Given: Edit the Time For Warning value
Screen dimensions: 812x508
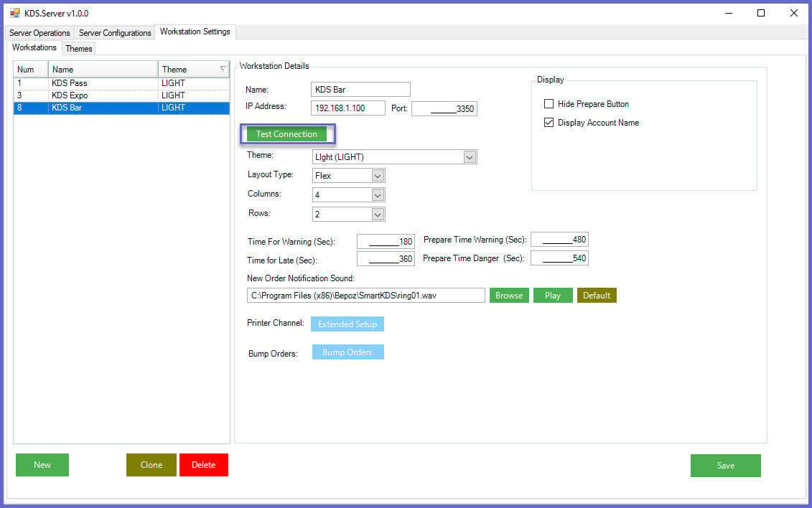Looking at the screenshot, I should [x=386, y=242].
